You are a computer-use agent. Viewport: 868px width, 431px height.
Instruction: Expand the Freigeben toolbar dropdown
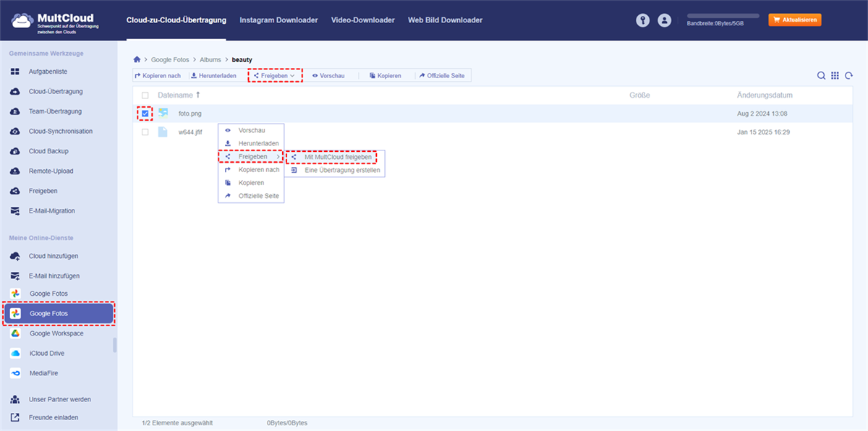[274, 76]
